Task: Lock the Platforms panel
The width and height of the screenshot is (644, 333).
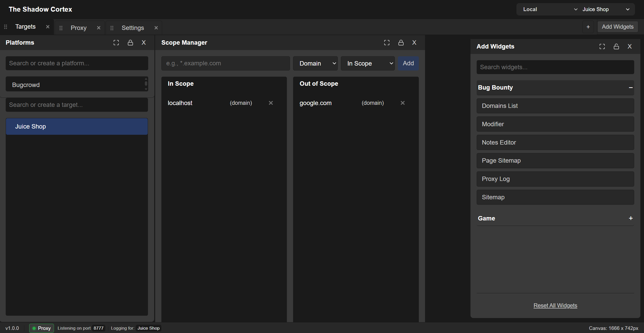Action: [x=130, y=43]
